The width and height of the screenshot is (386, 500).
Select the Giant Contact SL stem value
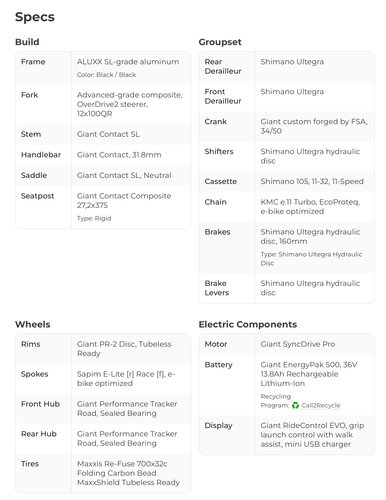(108, 134)
